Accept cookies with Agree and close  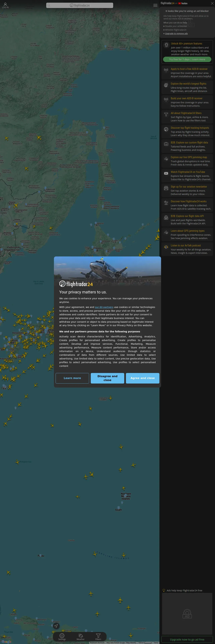click(143, 378)
